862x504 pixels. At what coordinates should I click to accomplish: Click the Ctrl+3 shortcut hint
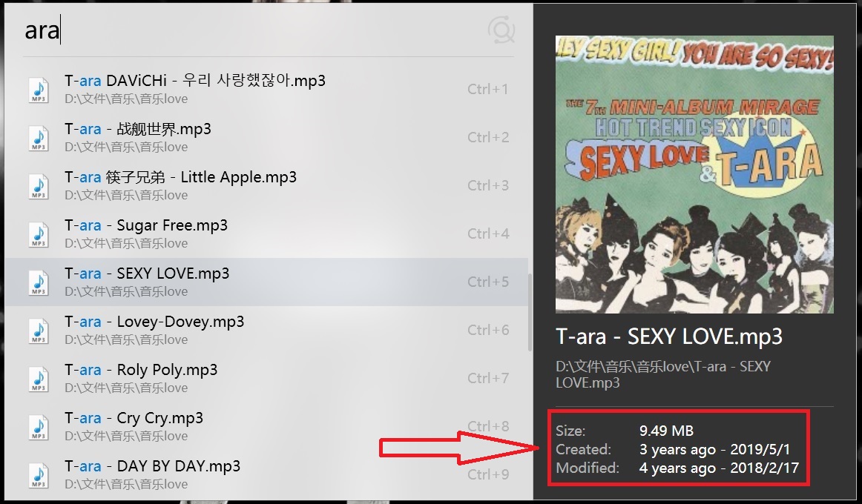(x=488, y=185)
